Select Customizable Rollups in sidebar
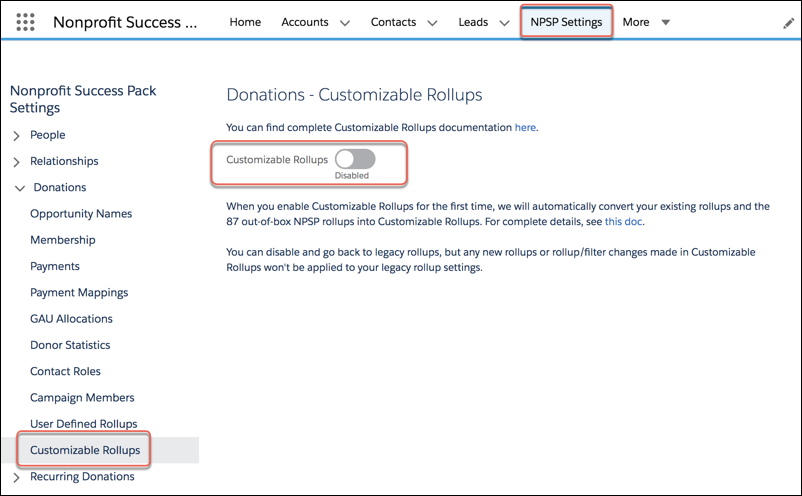The height and width of the screenshot is (496, 802). pos(85,450)
